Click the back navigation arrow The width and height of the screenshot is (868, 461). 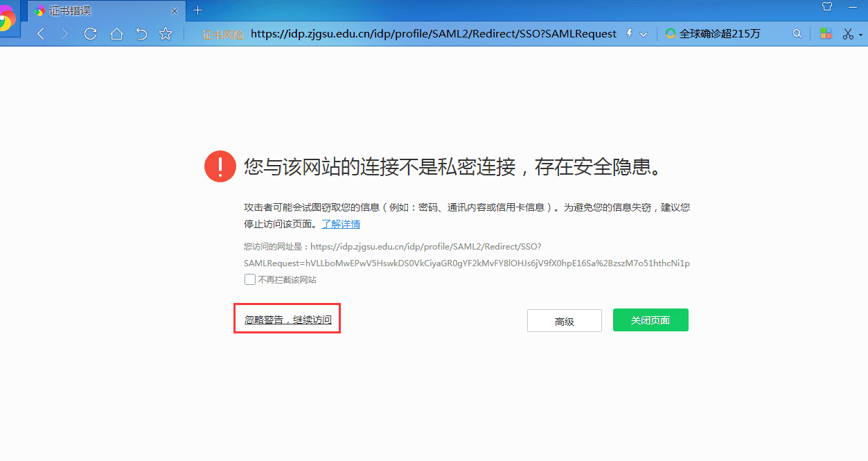[40, 34]
